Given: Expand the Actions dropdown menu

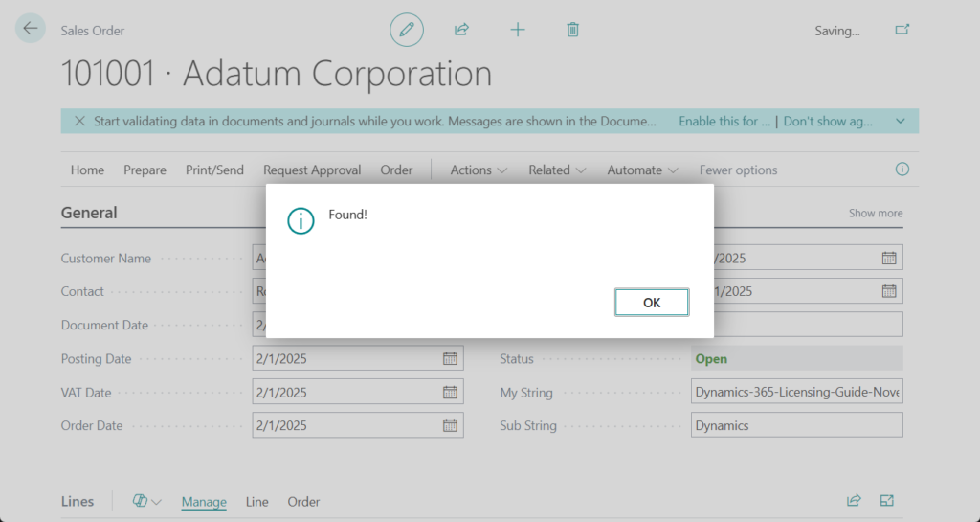Looking at the screenshot, I should click(x=479, y=170).
